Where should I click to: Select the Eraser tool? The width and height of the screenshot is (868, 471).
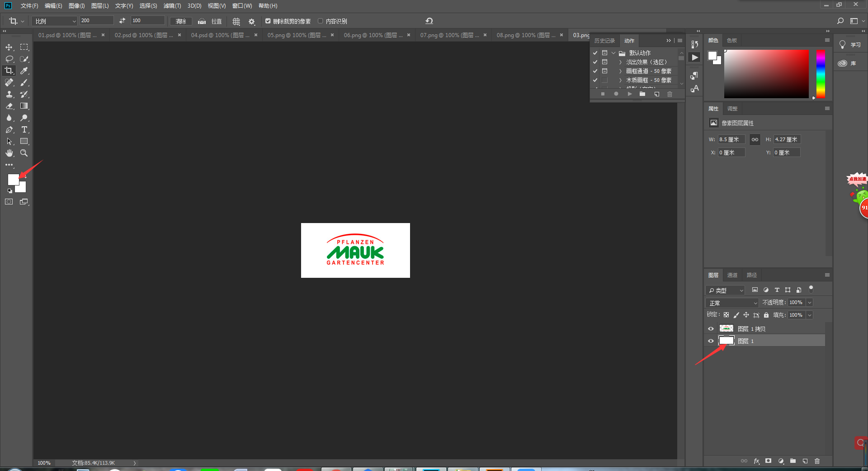pyautogui.click(x=9, y=106)
